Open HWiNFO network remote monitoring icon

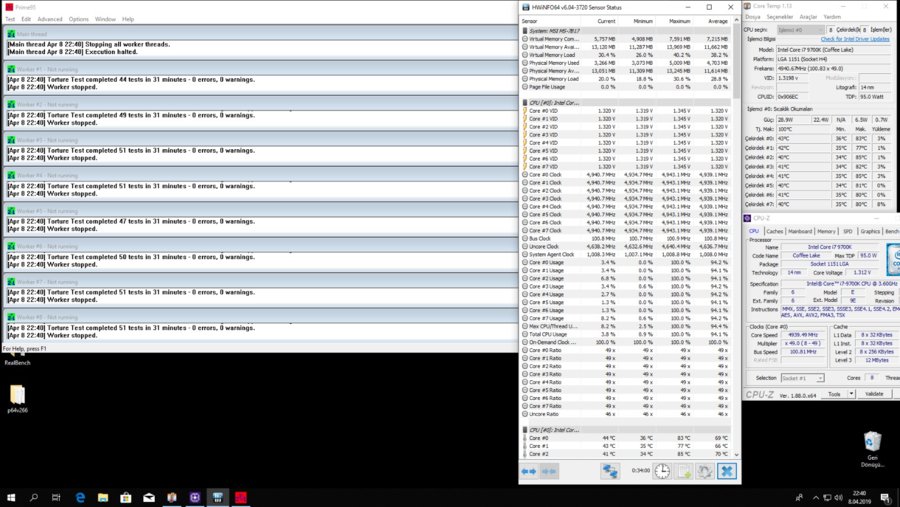610,471
